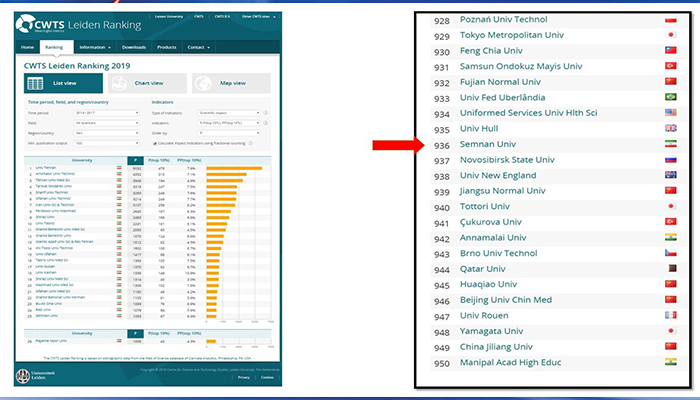Expand Other CWTS sites menu

258,17
